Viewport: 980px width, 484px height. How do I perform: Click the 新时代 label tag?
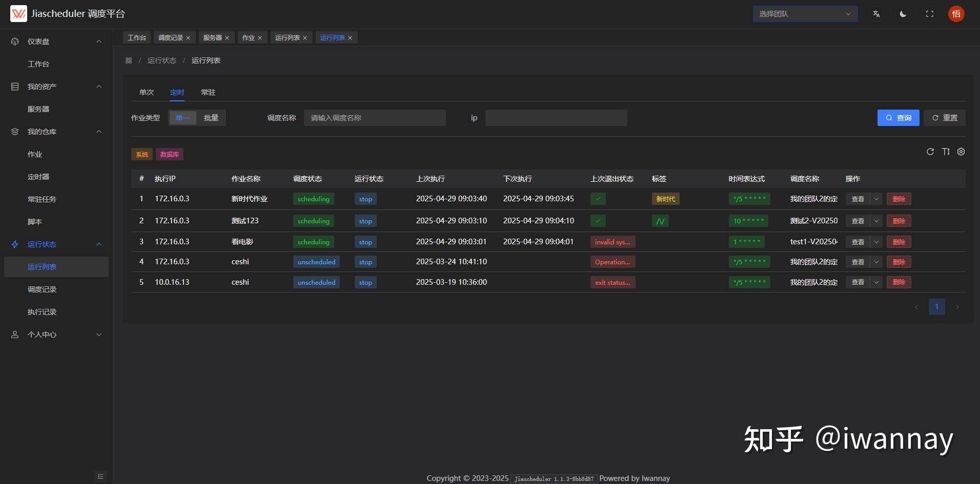666,199
